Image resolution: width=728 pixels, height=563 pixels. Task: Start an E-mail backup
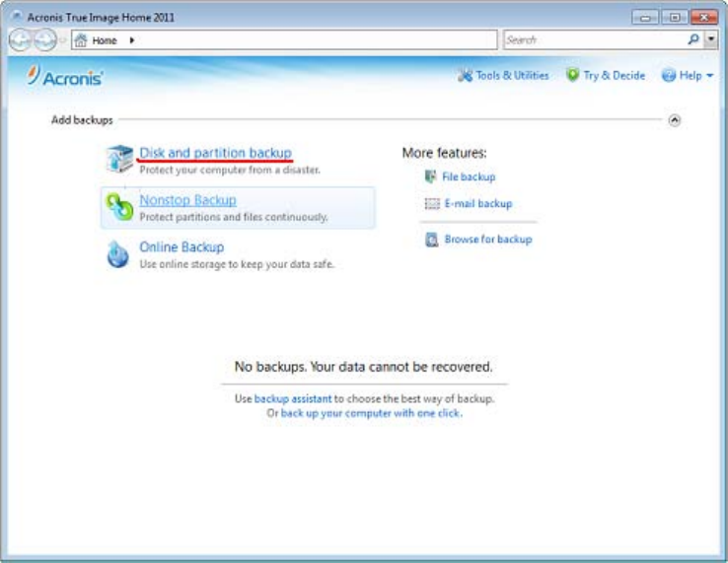click(478, 203)
